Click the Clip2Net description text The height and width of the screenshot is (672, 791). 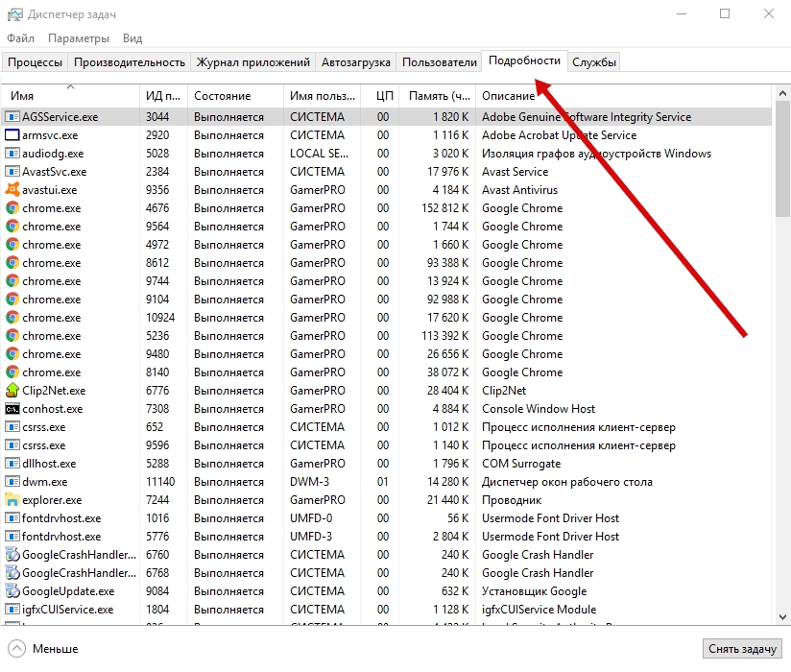[504, 391]
